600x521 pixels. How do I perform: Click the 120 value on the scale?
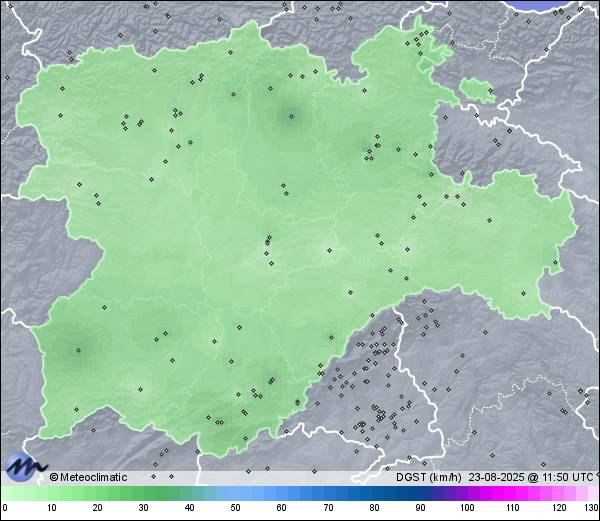(559, 508)
